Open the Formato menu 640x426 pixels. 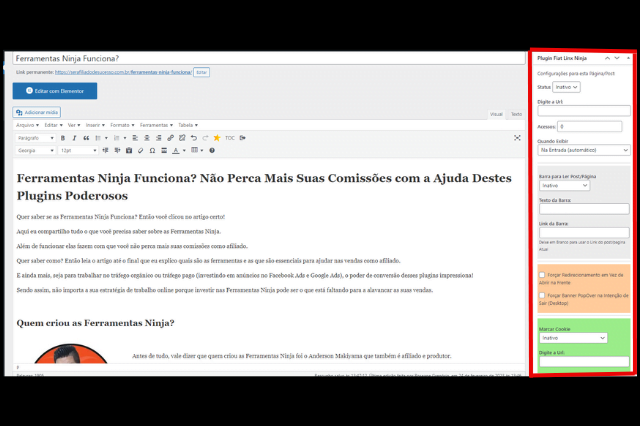click(122, 125)
